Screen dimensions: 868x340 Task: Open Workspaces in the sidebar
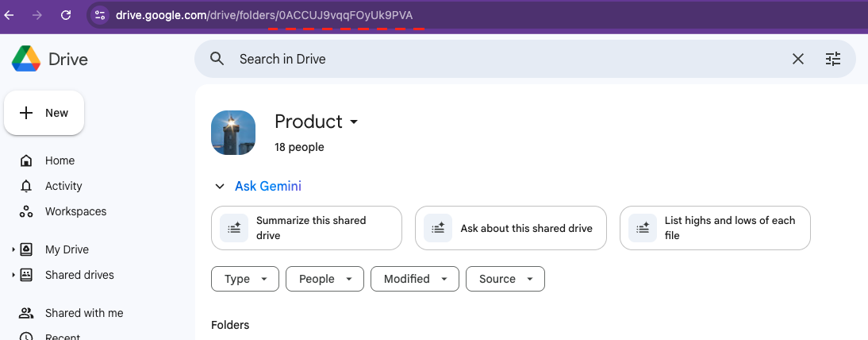coord(75,211)
